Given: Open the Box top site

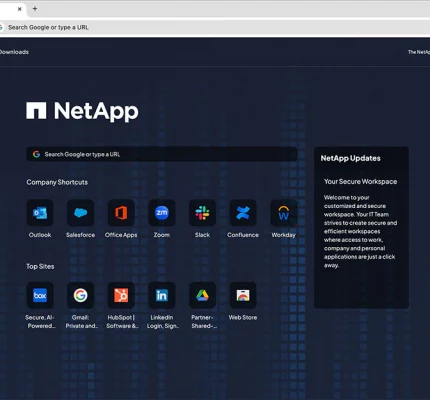Looking at the screenshot, I should pyautogui.click(x=40, y=295).
